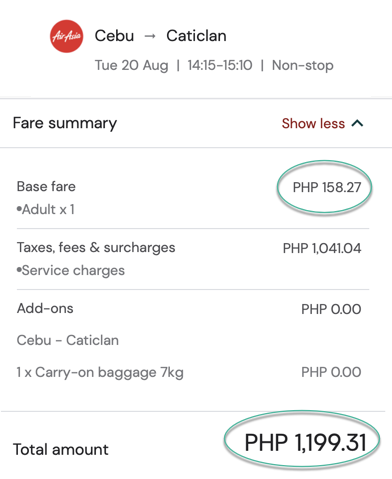Click the 14:15-15:10 flight time
Screen dimensions: 392x479
(x=220, y=65)
